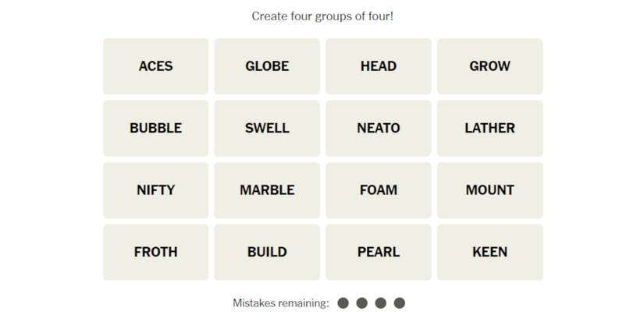The height and width of the screenshot is (322, 644).
Task: Pick the PEARL tile
Action: [379, 252]
